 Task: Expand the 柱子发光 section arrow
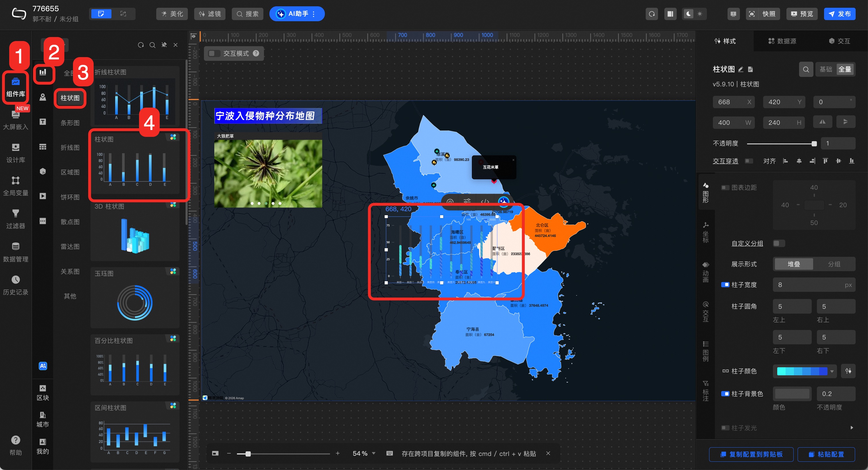pos(852,428)
